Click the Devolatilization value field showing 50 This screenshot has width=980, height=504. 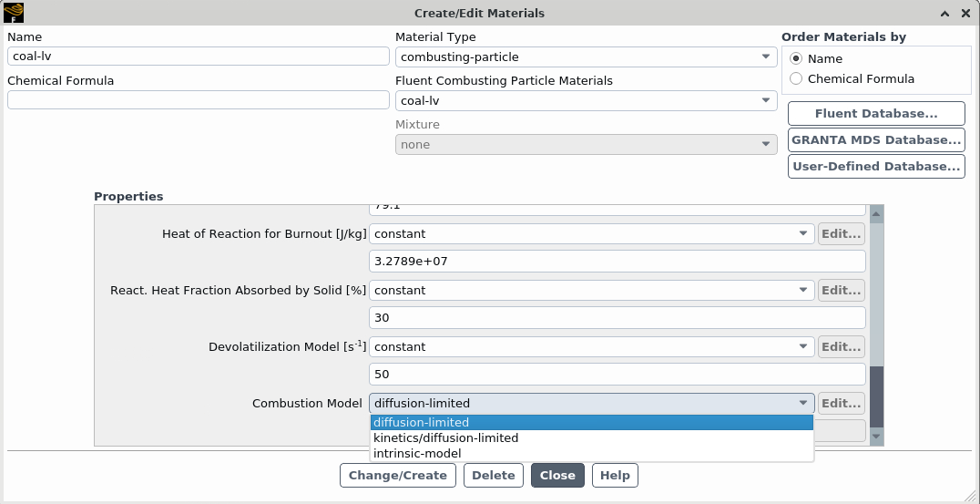[x=617, y=375]
